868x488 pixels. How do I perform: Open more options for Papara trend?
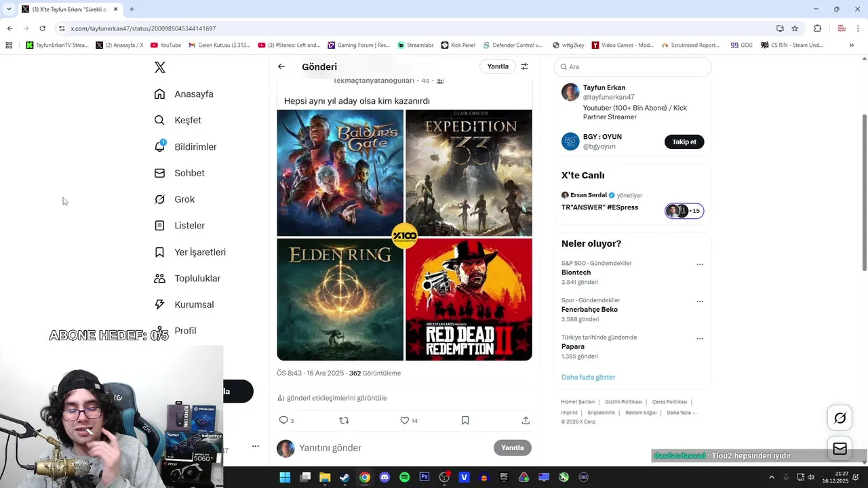700,338
